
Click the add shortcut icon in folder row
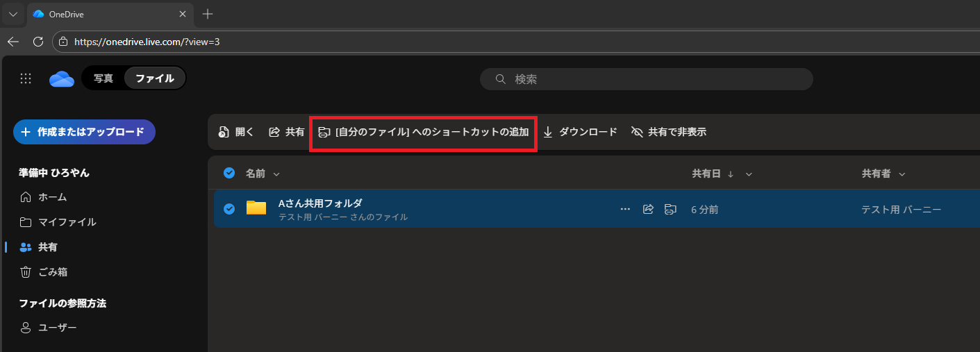tap(670, 209)
